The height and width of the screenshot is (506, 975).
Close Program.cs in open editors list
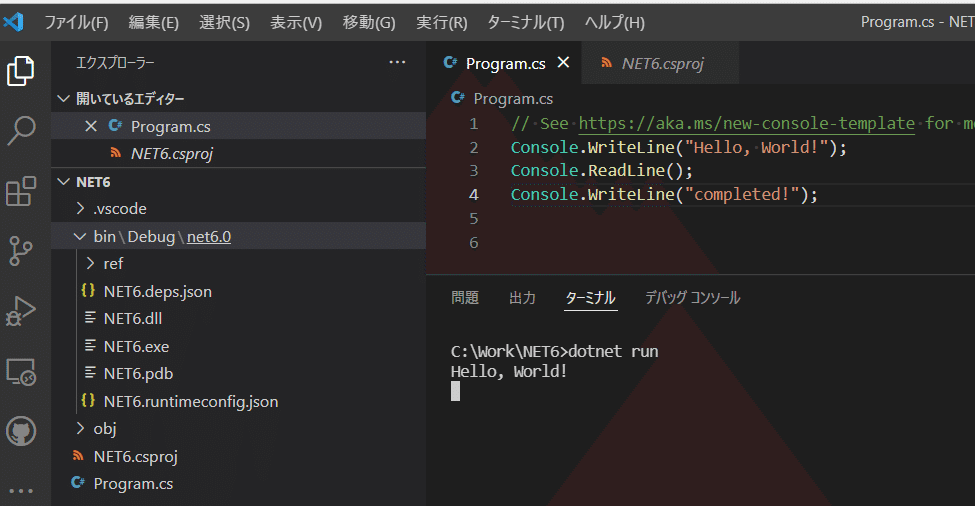91,126
